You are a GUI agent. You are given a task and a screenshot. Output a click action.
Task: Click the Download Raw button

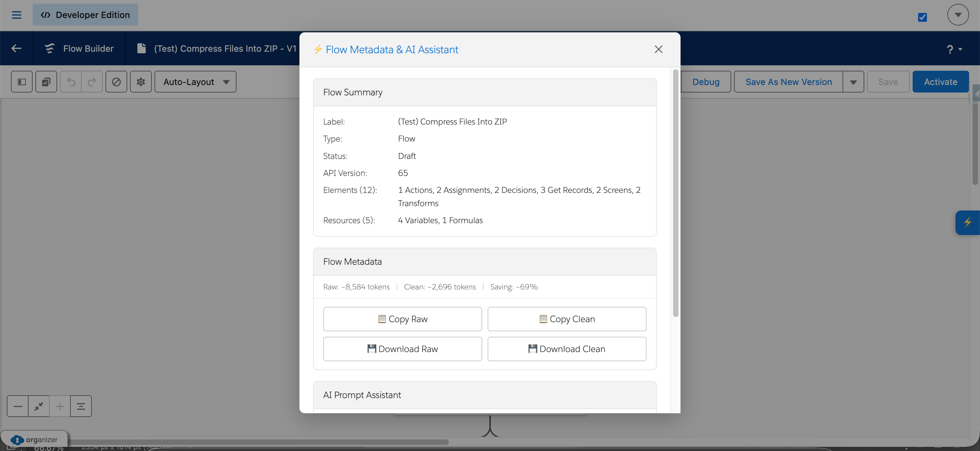[x=402, y=349]
